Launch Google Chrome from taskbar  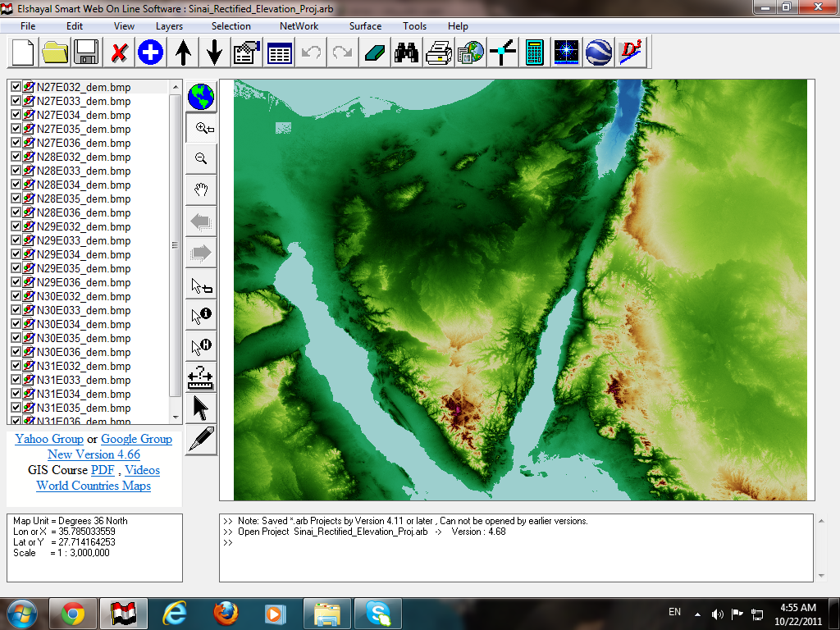pyautogui.click(x=73, y=614)
